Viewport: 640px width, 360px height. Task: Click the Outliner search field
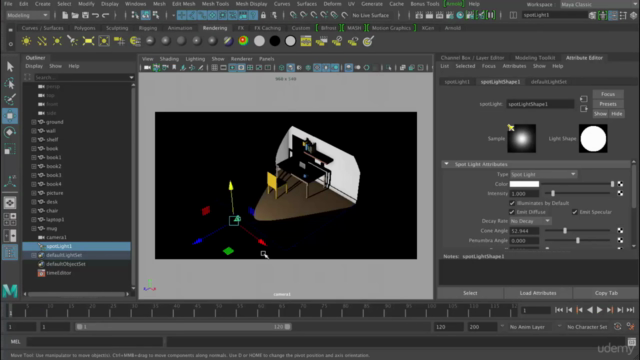(80, 77)
